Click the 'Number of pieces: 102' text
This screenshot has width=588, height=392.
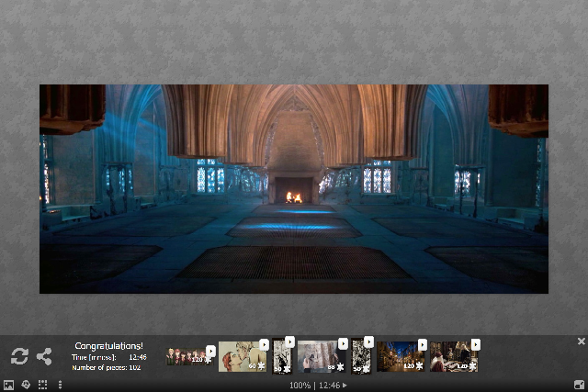pos(107,367)
